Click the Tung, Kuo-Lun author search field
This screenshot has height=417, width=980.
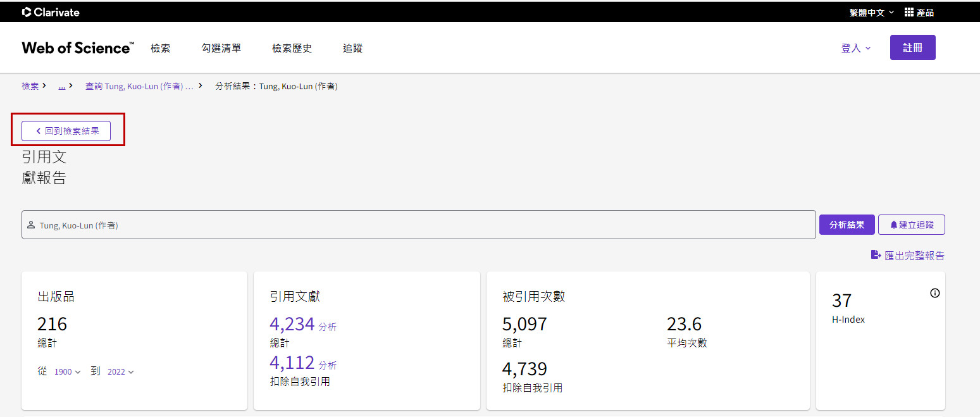418,225
